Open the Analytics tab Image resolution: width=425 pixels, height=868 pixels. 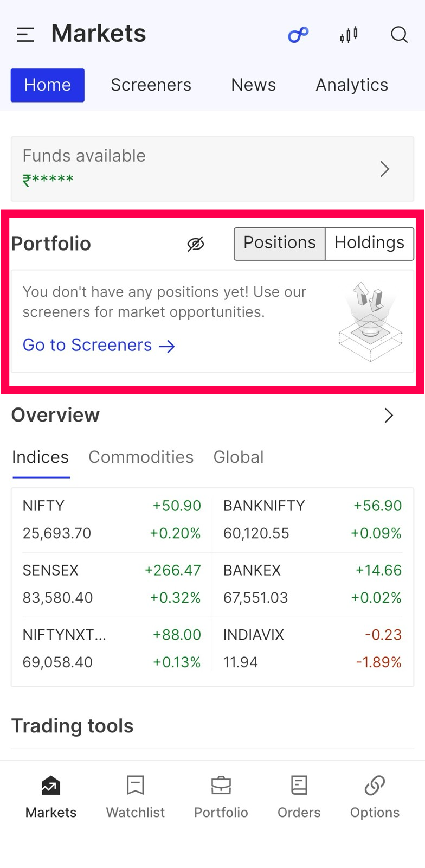(x=352, y=85)
